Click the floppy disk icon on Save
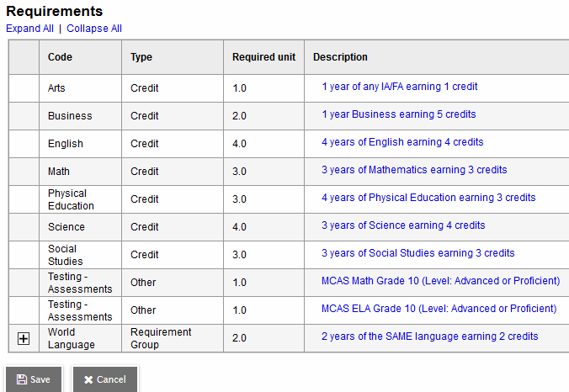The image size is (569, 392). coord(21,379)
